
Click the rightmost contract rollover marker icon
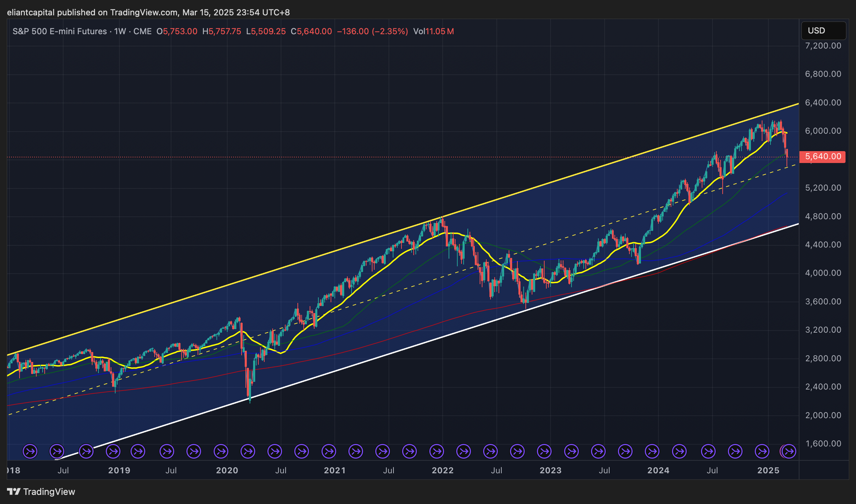(789, 451)
